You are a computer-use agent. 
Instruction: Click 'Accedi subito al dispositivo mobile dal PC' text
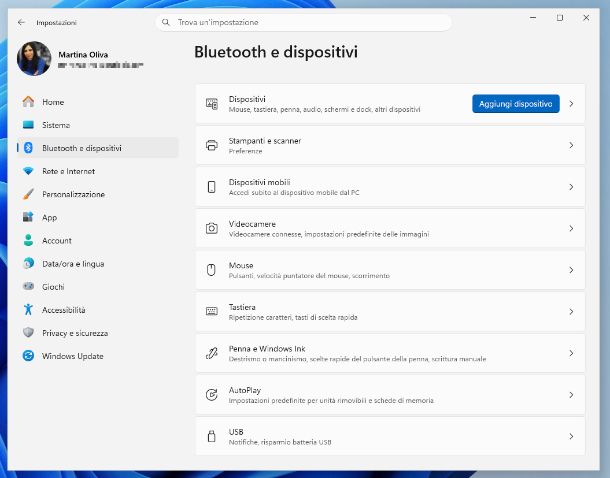click(x=294, y=193)
